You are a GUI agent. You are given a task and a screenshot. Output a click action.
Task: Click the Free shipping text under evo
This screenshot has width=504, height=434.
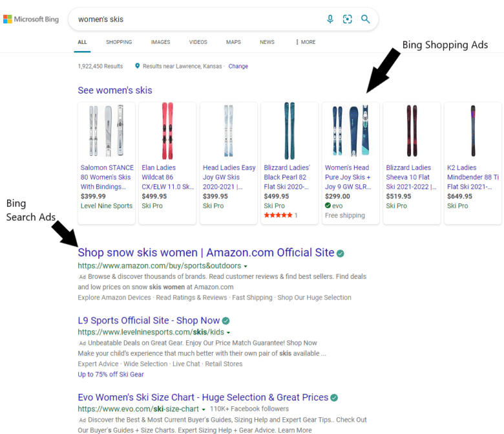click(345, 215)
